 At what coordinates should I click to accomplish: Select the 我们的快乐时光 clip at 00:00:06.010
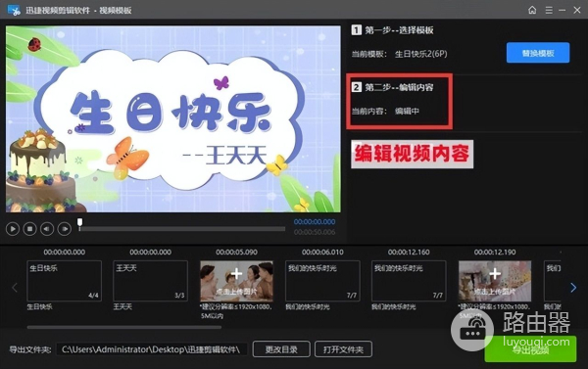click(x=322, y=281)
